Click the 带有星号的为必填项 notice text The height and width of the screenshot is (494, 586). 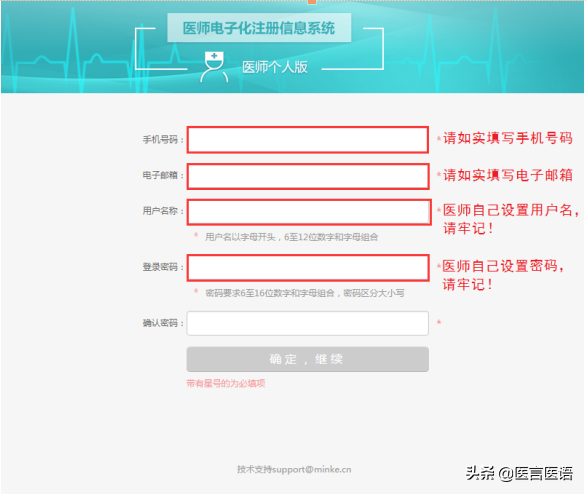click(x=226, y=383)
